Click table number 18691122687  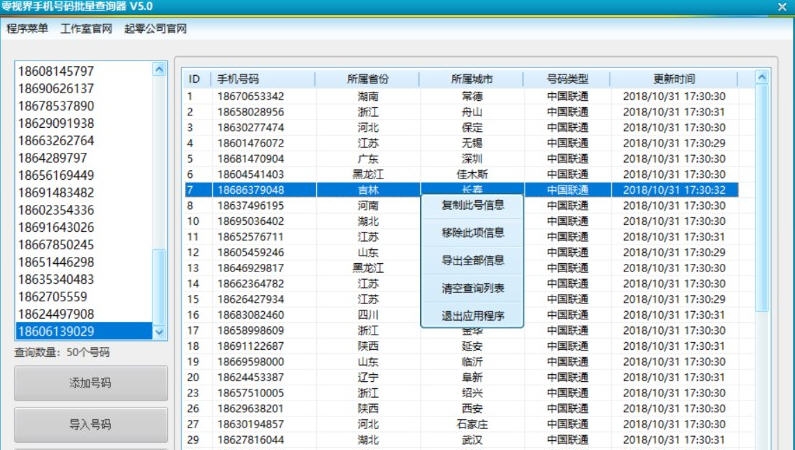(250, 346)
